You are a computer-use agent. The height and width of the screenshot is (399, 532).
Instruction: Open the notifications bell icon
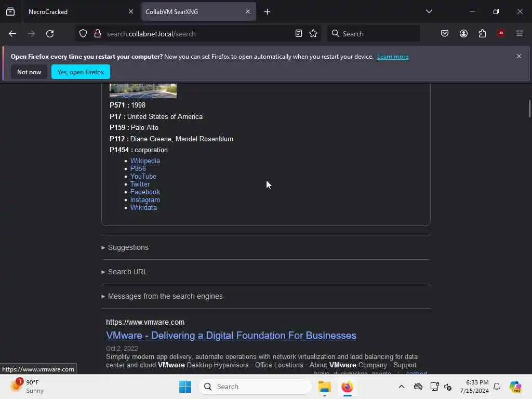pyautogui.click(x=497, y=387)
